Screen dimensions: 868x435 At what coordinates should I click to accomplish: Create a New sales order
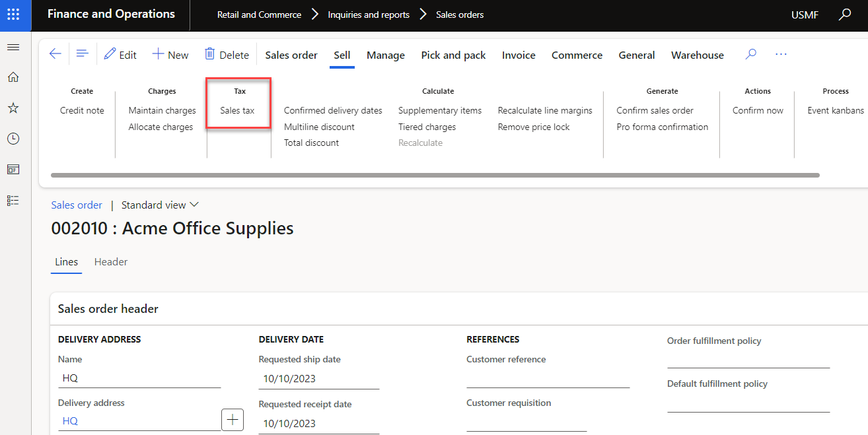(170, 55)
